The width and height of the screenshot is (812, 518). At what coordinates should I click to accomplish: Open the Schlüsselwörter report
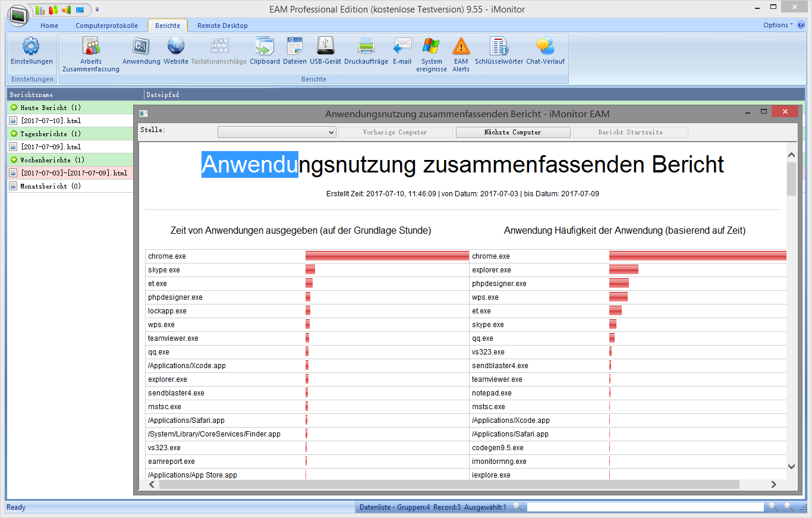tap(499, 48)
